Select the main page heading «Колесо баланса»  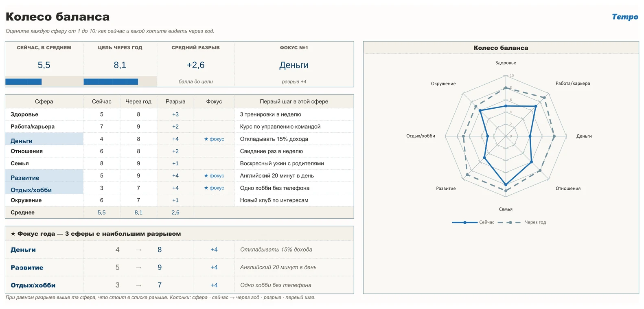click(57, 17)
